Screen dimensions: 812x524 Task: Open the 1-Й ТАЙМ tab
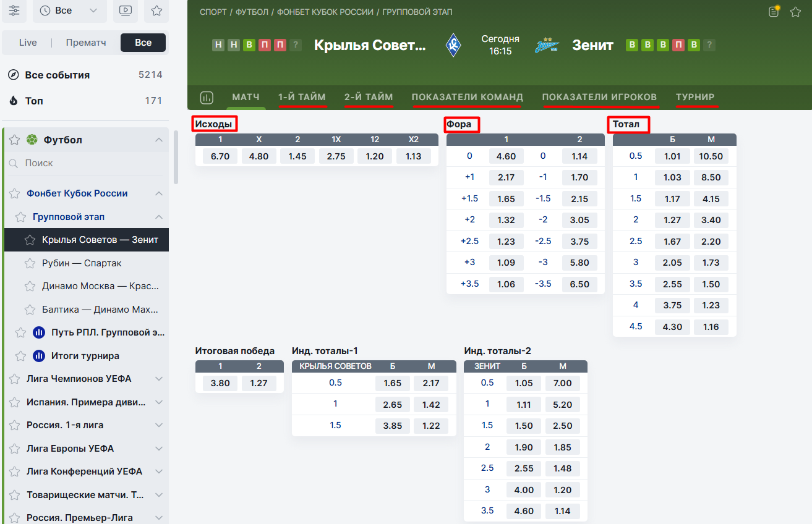302,97
